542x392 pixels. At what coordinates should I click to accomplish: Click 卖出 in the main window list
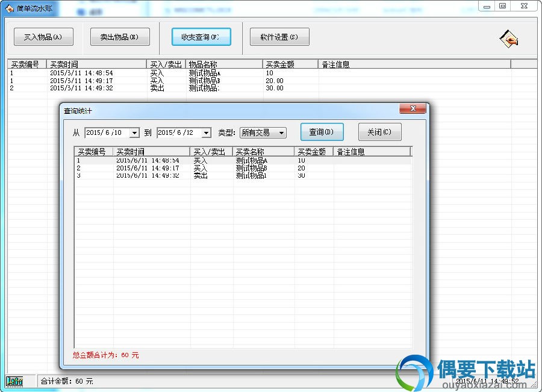point(157,88)
